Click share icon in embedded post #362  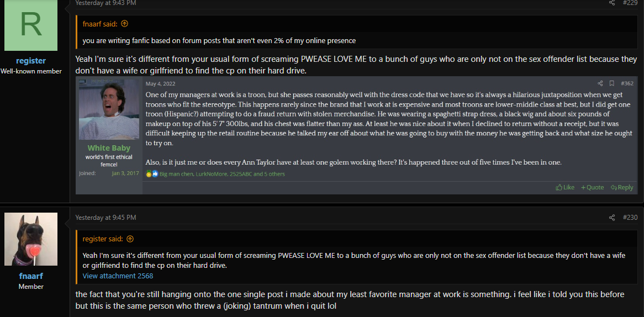pyautogui.click(x=600, y=83)
